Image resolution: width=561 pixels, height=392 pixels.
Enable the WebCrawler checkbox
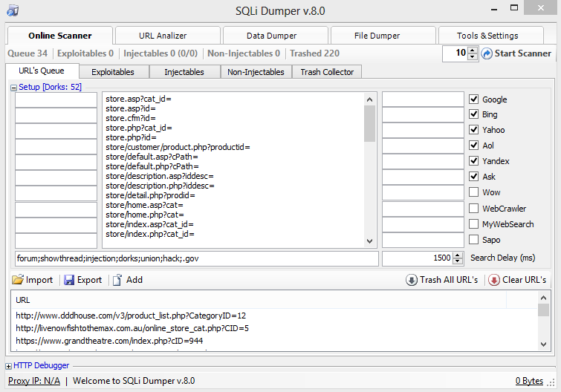[x=474, y=208]
